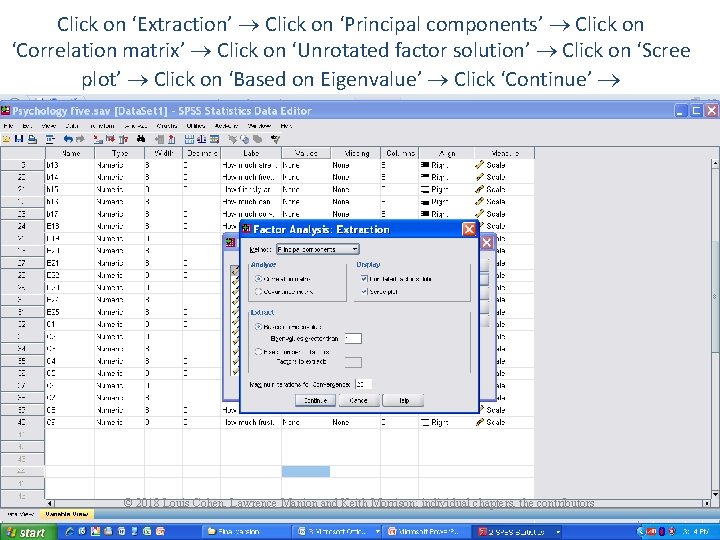The image size is (720, 540).
Task: Switch to the Microsoft PowerPoint taskbar button
Action: point(427,532)
